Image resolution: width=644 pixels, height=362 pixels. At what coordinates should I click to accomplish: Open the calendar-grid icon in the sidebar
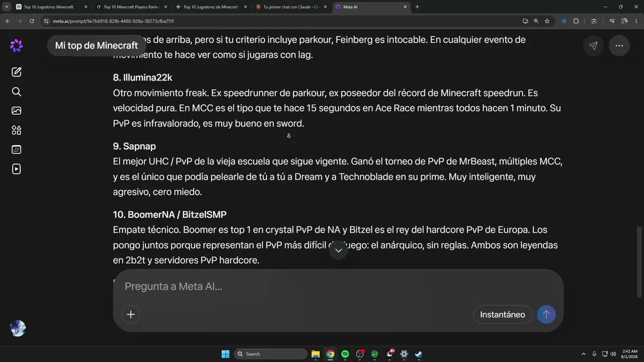(17, 149)
